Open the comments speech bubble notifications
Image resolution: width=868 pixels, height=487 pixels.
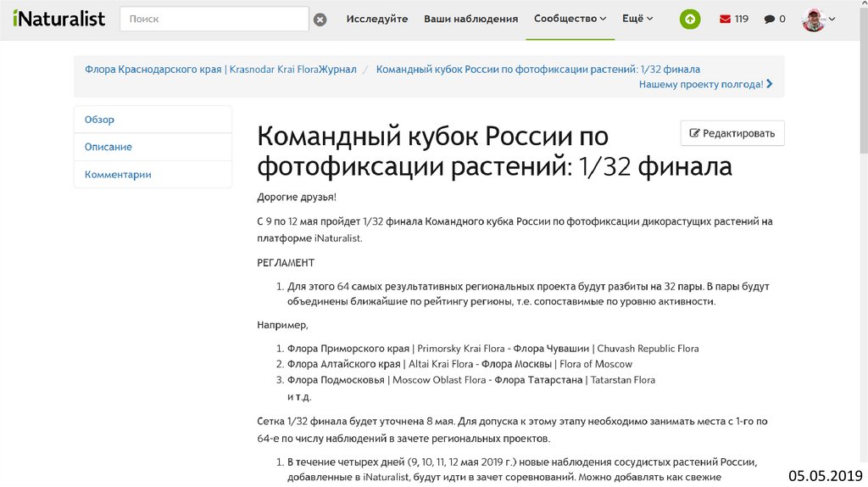point(775,19)
